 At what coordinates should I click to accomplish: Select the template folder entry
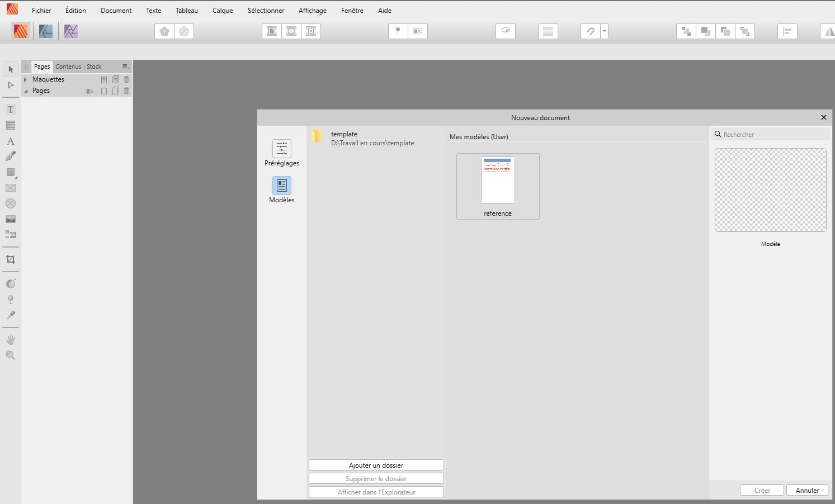click(x=376, y=138)
